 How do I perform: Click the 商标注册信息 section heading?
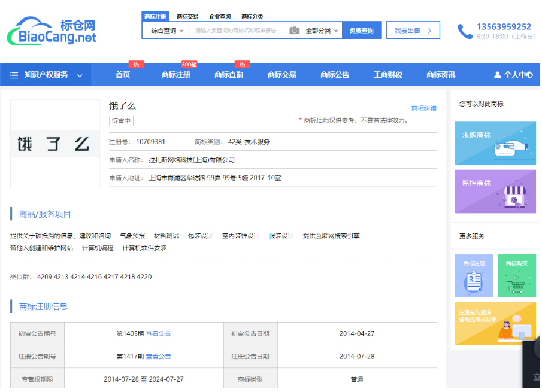pyautogui.click(x=43, y=306)
